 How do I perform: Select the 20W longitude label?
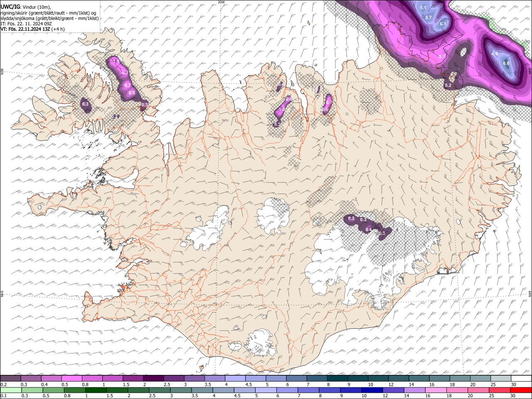(222, 2)
